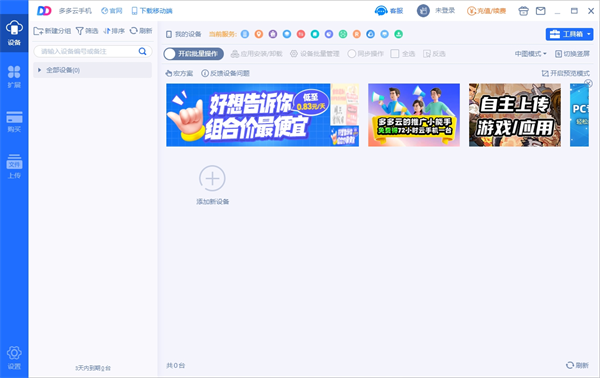Open the 好想告诉你 组合价最便宜 banner

tap(262, 115)
